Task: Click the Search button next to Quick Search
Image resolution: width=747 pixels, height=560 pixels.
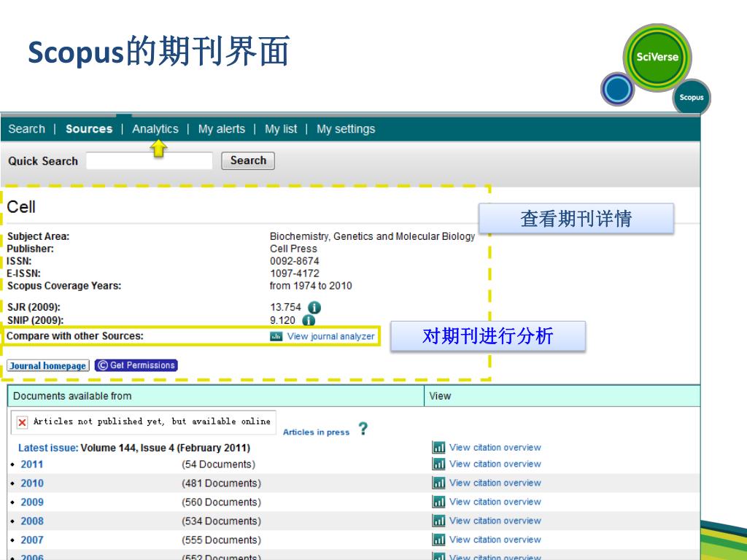Action: (x=248, y=161)
